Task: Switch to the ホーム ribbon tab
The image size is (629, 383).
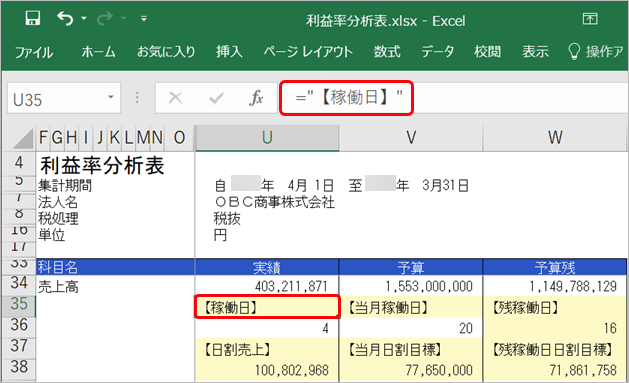Action: click(x=98, y=52)
